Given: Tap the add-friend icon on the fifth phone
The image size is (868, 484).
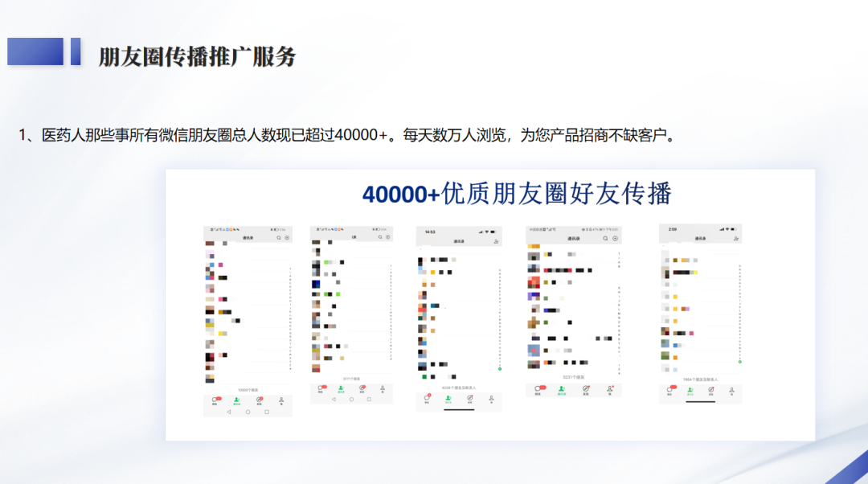Looking at the screenshot, I should pos(738,237).
